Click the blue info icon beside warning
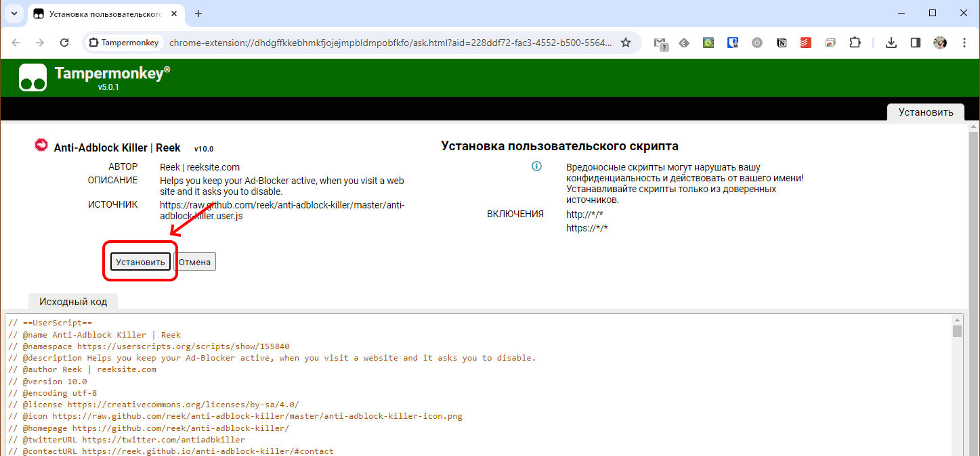The height and width of the screenshot is (456, 980). [536, 166]
